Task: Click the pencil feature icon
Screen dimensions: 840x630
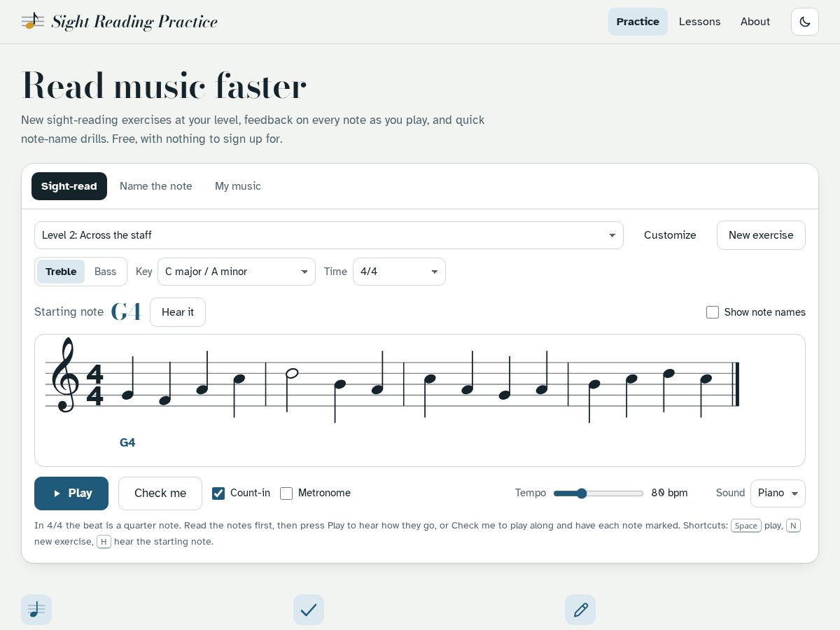Action: (580, 610)
